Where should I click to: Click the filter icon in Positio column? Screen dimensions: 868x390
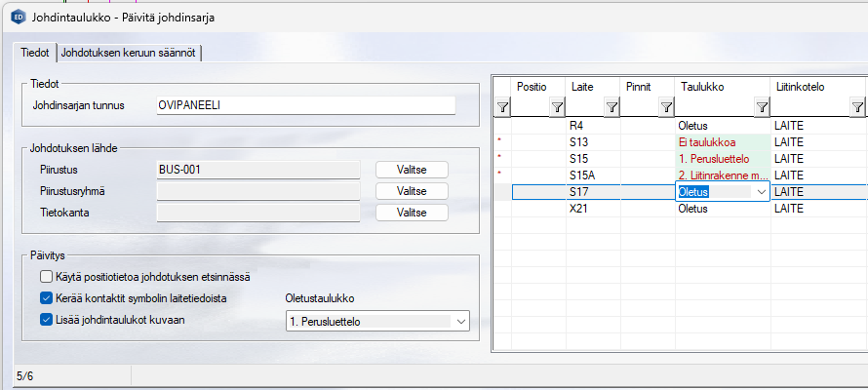point(557,107)
